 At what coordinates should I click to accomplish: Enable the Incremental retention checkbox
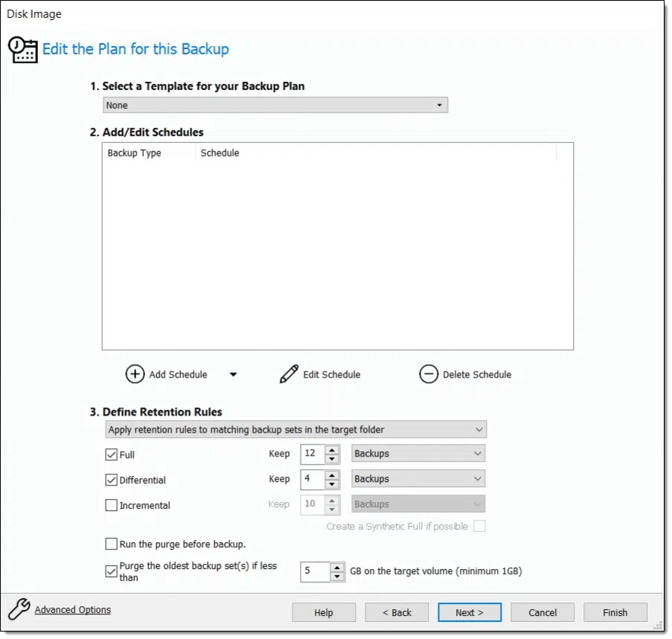click(x=111, y=505)
